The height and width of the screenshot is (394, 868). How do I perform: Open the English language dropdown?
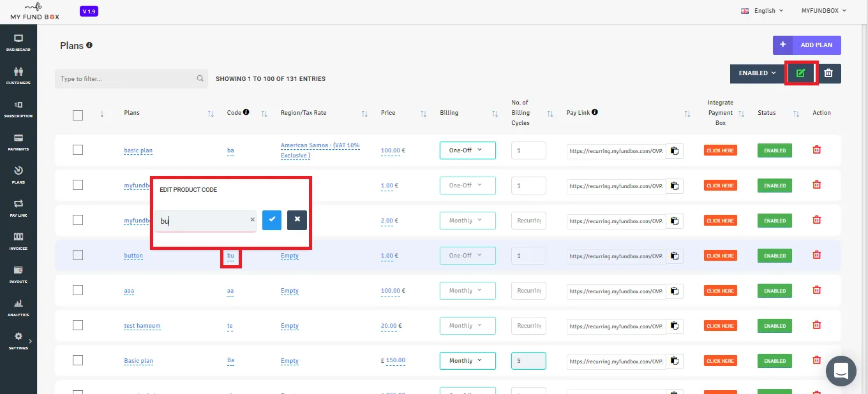(763, 11)
